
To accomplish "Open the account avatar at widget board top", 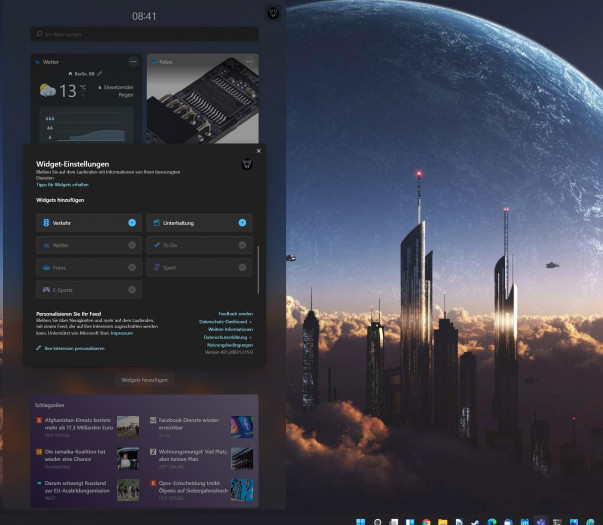I will pyautogui.click(x=273, y=13).
